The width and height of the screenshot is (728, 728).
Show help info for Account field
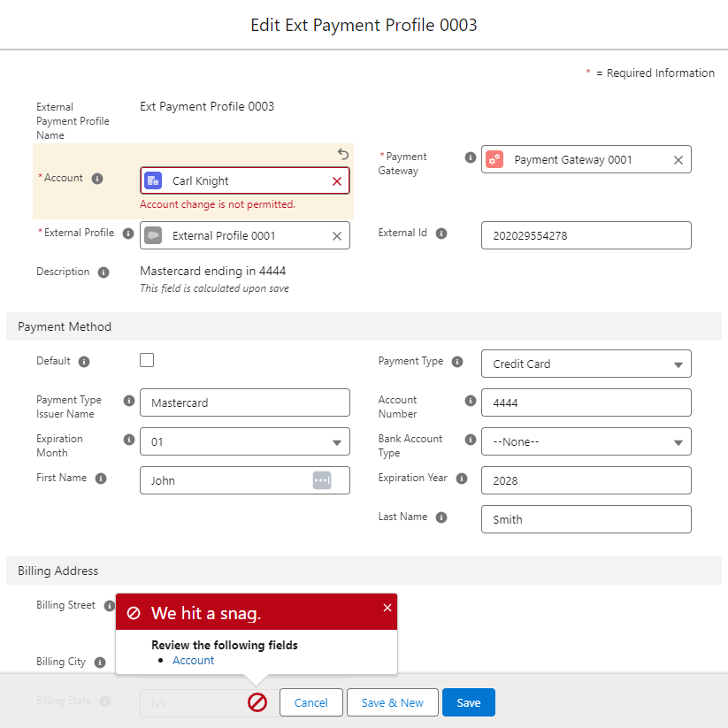pyautogui.click(x=98, y=179)
